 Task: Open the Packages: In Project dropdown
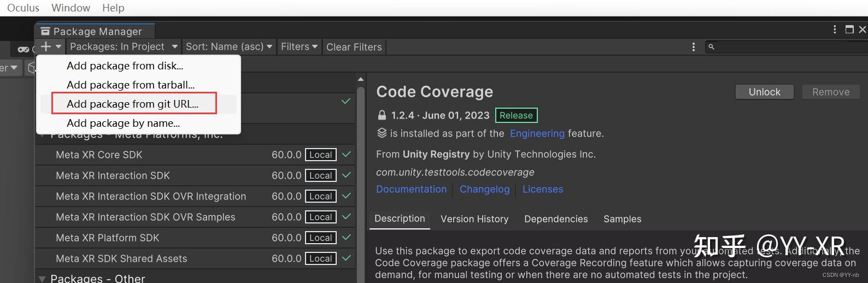pos(124,47)
